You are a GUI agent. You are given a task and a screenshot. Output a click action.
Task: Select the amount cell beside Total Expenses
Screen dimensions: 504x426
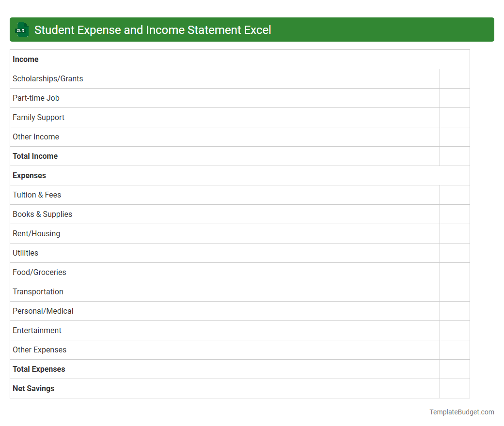[455, 369]
